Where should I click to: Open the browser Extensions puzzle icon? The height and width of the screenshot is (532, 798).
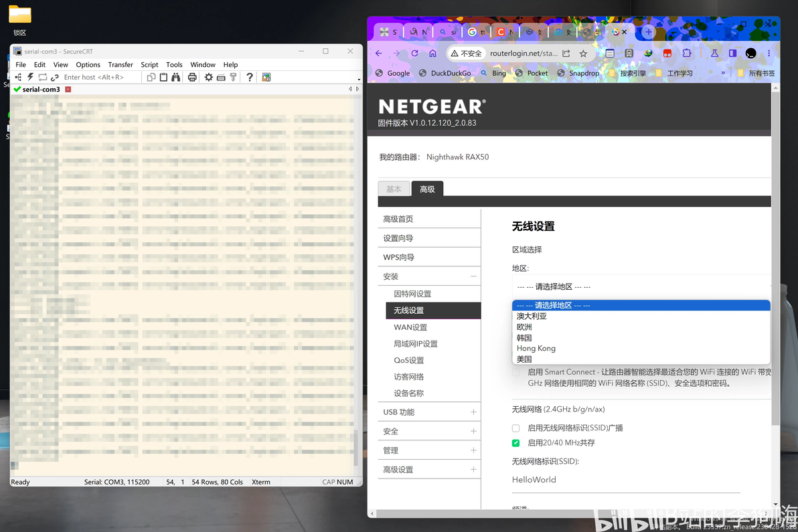[x=687, y=54]
